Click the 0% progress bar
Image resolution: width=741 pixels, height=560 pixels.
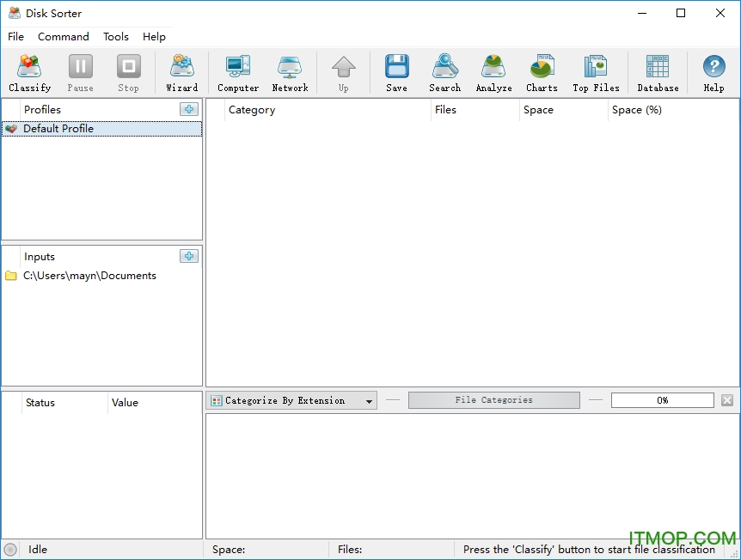(662, 400)
